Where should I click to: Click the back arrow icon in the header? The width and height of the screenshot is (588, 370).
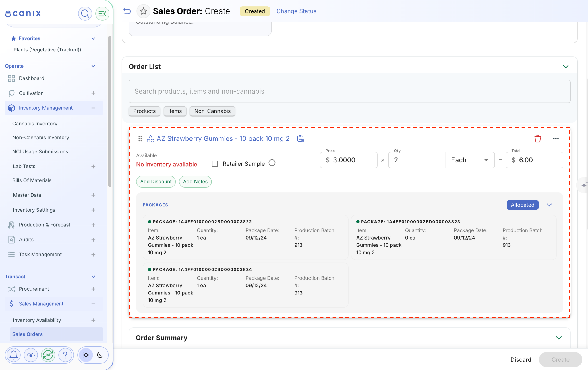pyautogui.click(x=127, y=11)
